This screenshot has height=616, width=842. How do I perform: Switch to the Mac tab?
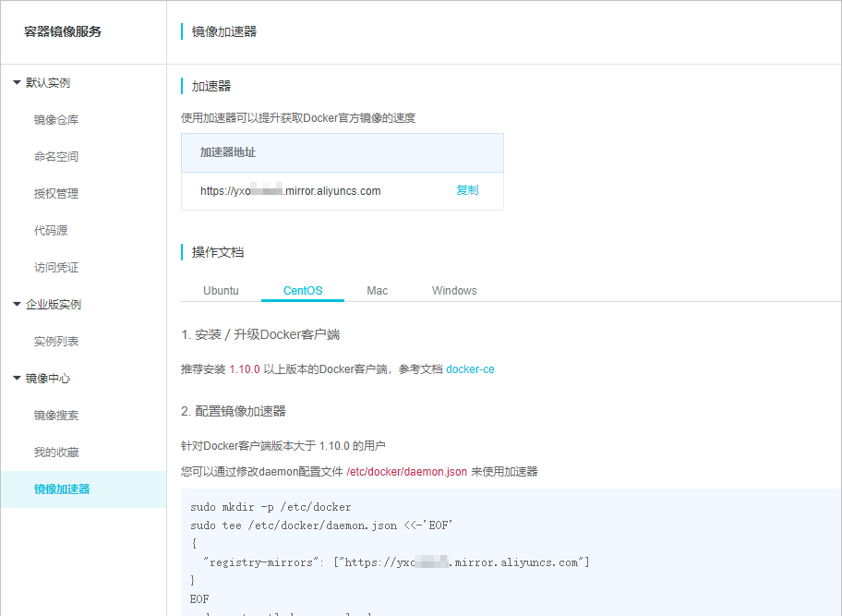click(377, 291)
